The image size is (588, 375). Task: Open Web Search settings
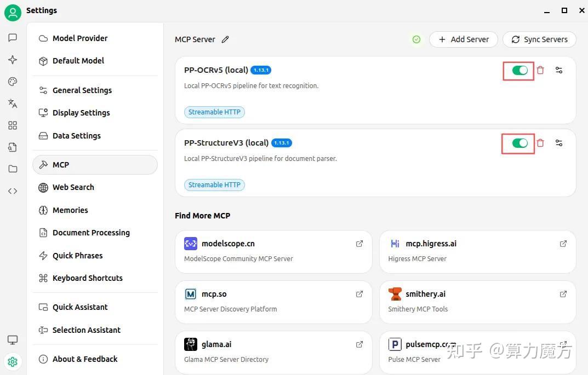tap(95, 187)
